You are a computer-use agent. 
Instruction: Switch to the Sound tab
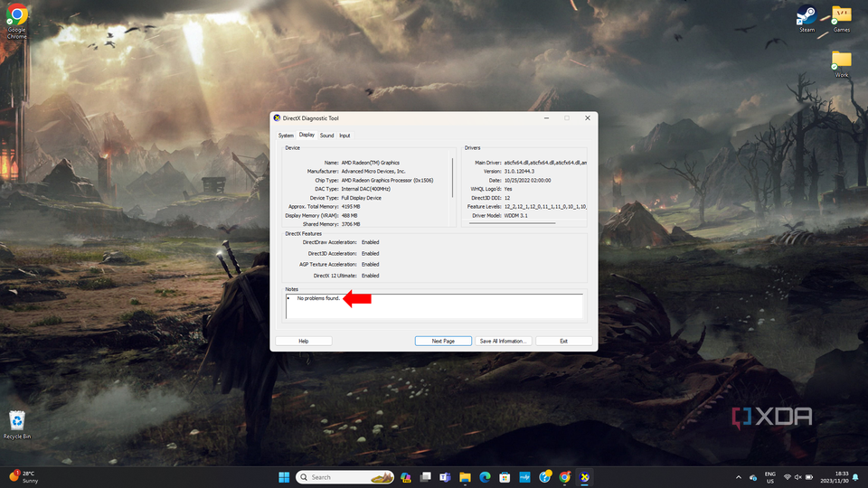click(x=326, y=136)
